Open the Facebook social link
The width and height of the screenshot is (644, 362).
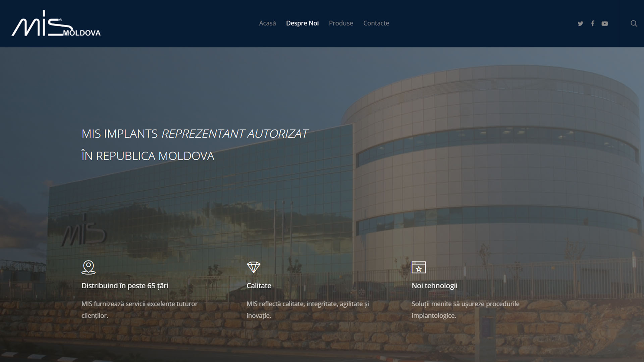[x=593, y=23]
